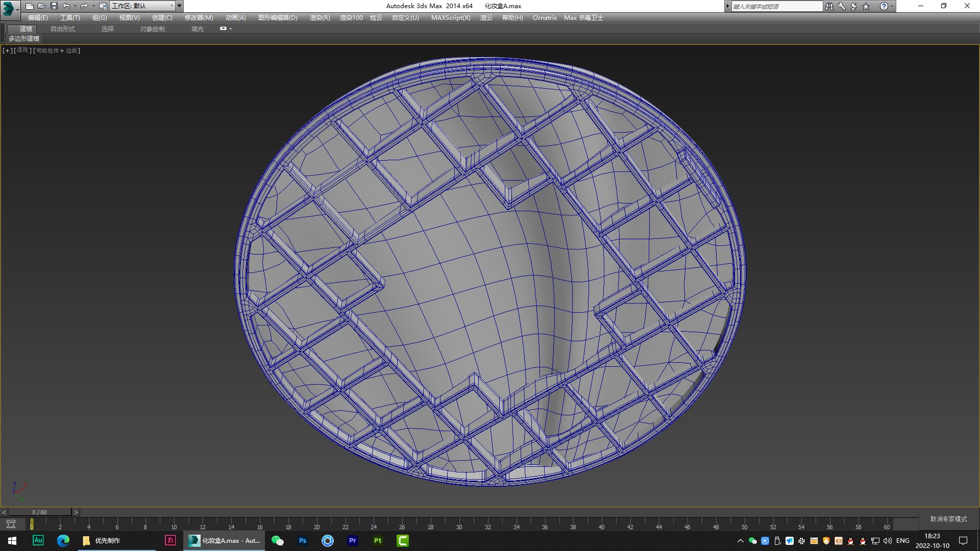Save the scene with the Save icon
This screenshot has width=980, height=551.
click(54, 6)
